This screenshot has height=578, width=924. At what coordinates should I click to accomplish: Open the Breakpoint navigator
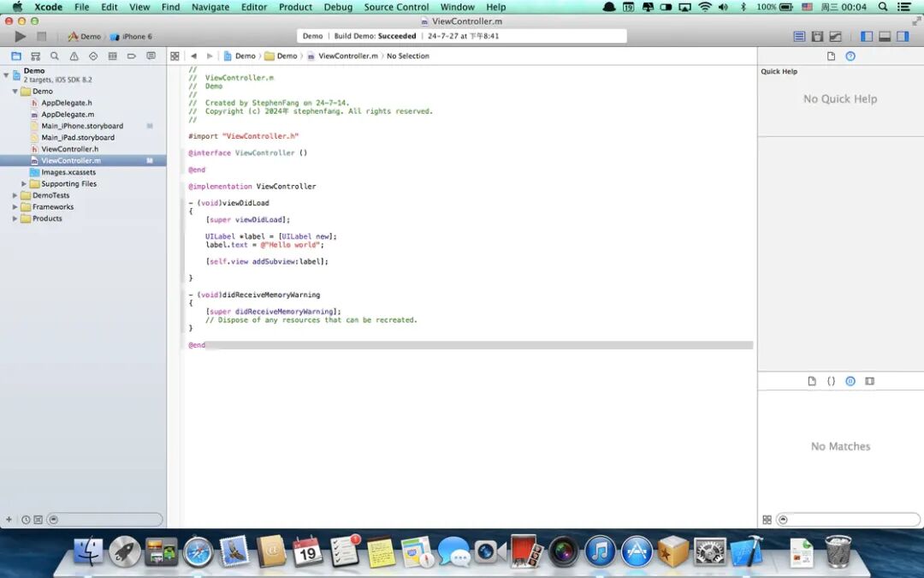[x=132, y=56]
